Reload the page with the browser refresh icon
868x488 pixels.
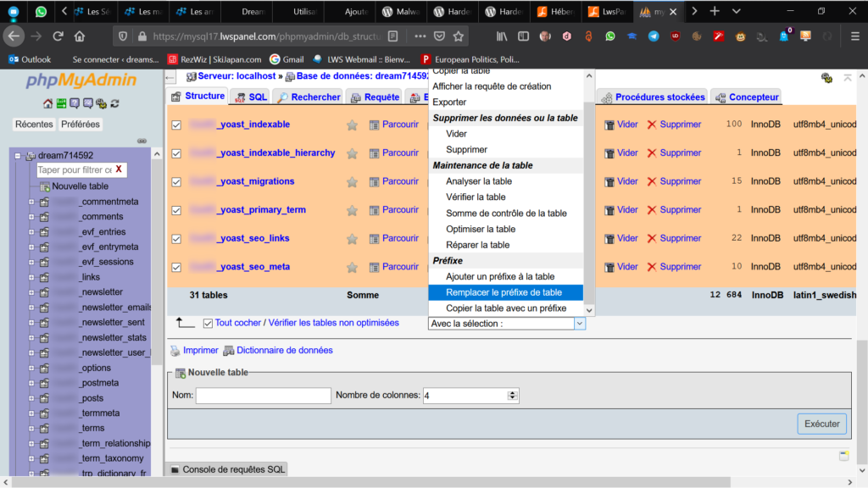click(x=58, y=36)
